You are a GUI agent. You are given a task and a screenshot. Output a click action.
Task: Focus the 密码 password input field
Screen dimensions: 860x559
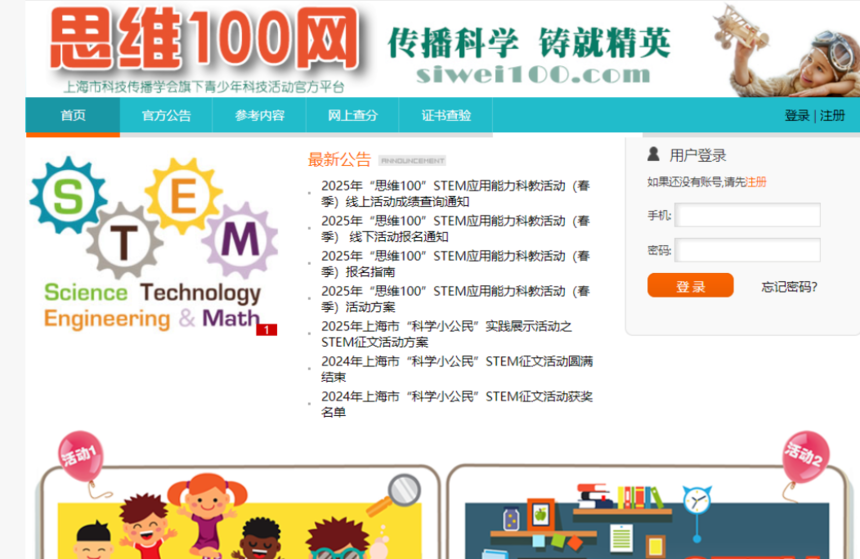click(748, 250)
